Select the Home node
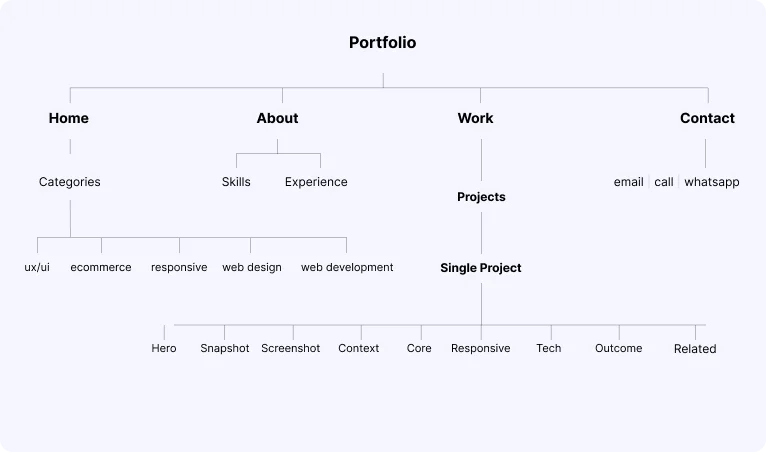 tap(69, 118)
